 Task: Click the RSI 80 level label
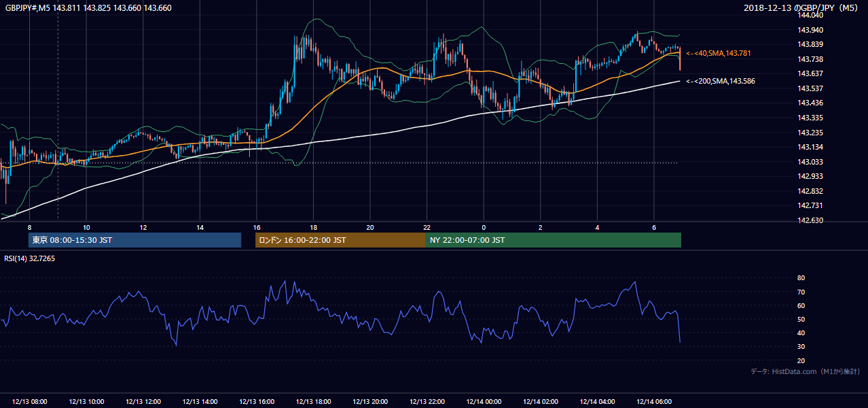pos(801,278)
